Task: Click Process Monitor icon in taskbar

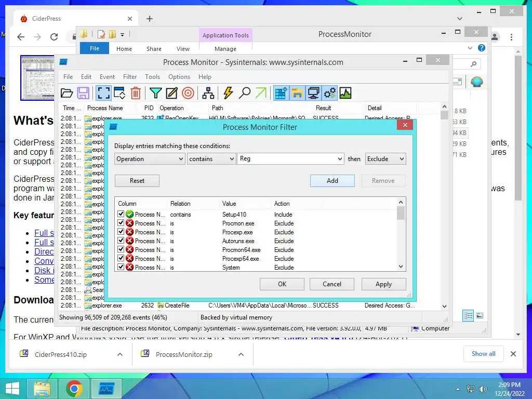Action: (106, 389)
